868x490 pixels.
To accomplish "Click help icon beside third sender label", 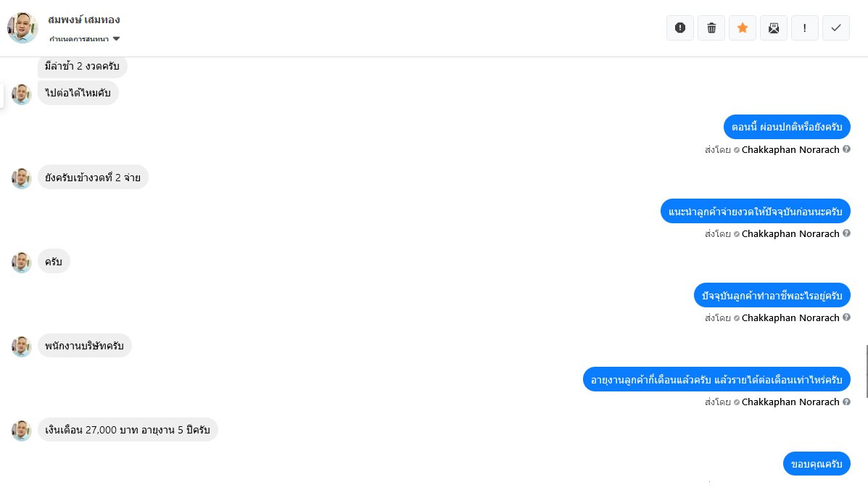I will (x=846, y=317).
